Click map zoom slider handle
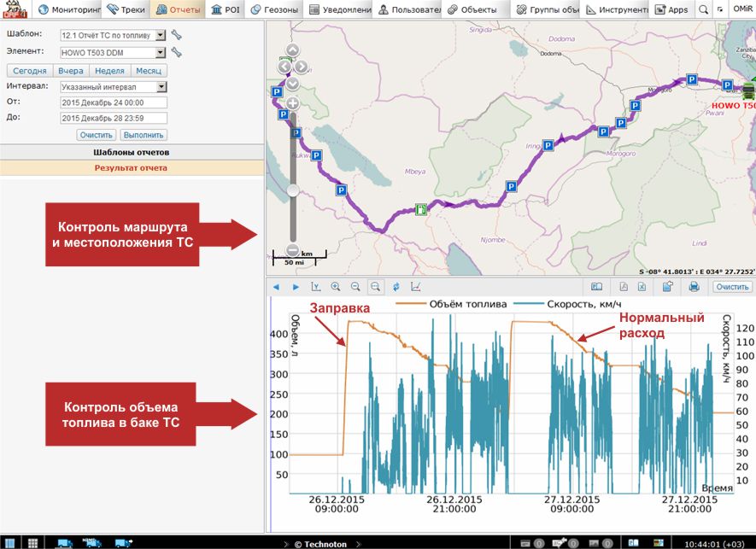The height and width of the screenshot is (549, 756). pyautogui.click(x=293, y=190)
